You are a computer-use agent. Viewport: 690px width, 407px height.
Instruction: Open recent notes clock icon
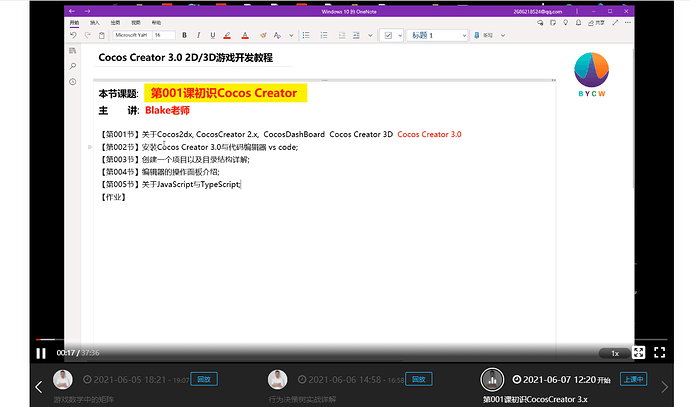tap(73, 82)
